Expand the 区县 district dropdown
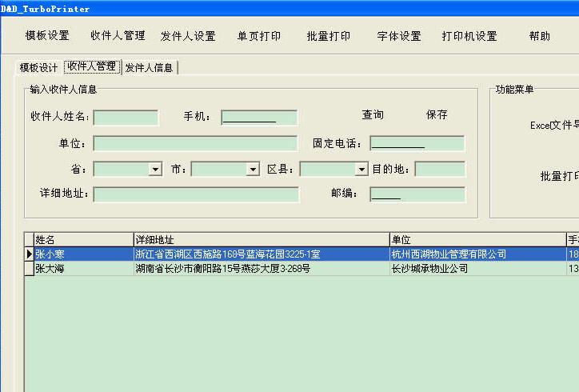Viewport: 579px width, 392px height. pyautogui.click(x=361, y=170)
